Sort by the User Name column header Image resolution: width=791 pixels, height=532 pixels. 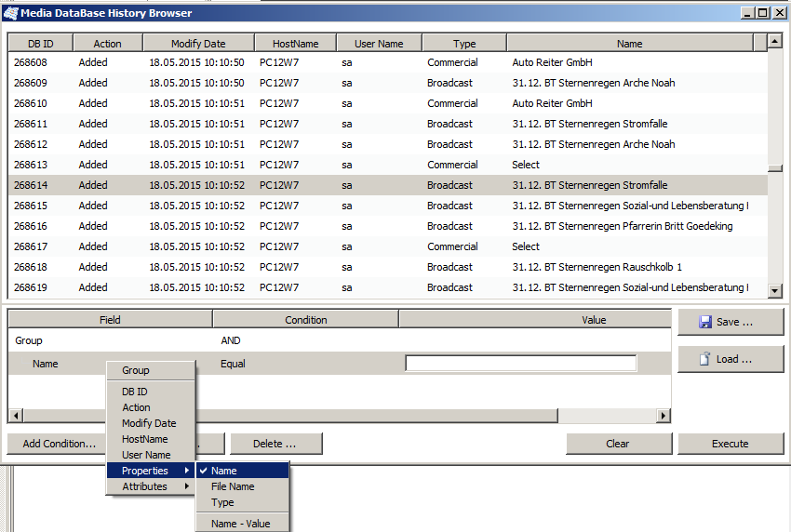click(x=379, y=44)
